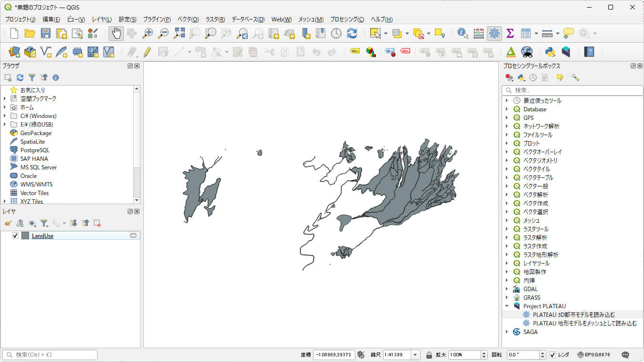Open the Python console icon
This screenshot has width=644, height=362.
click(550, 51)
